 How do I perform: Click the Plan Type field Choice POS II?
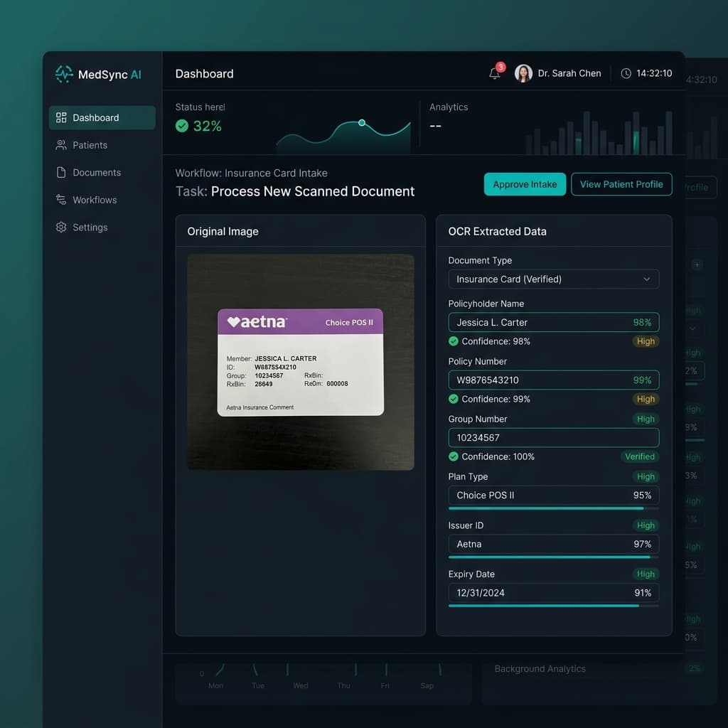coord(553,495)
